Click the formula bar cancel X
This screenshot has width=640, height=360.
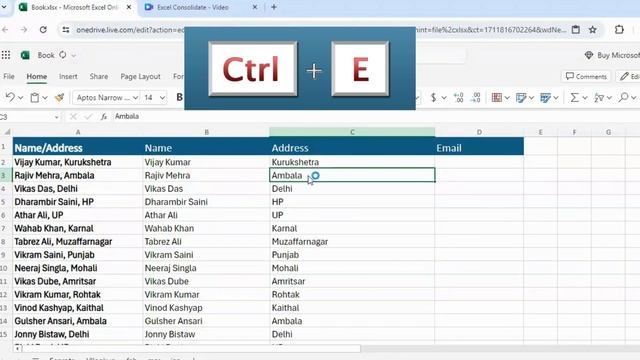click(x=73, y=117)
